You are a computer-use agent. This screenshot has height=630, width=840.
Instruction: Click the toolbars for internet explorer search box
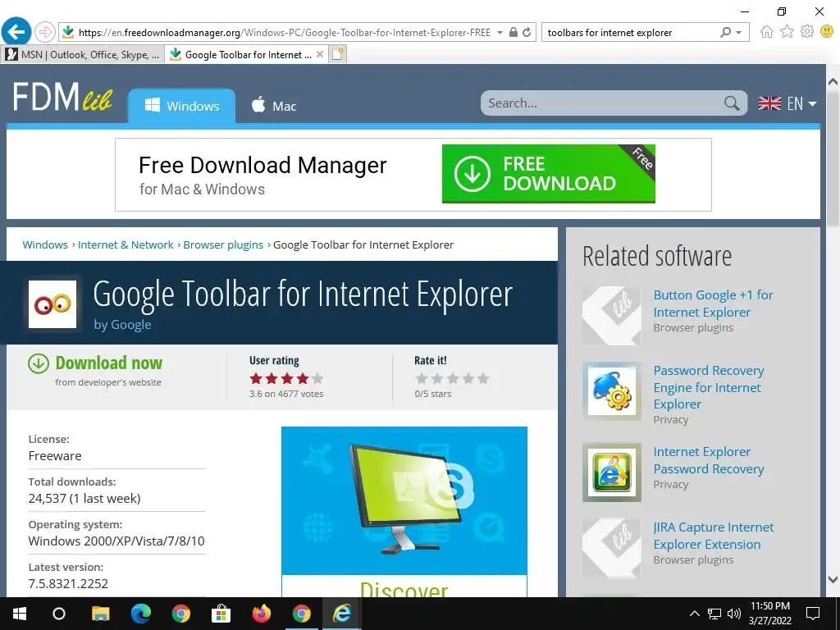pyautogui.click(x=630, y=32)
